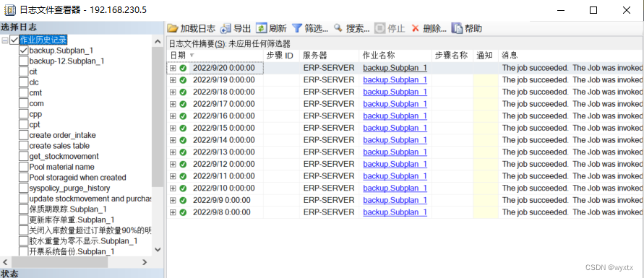Click the 加载日志 toolbar label
This screenshot has height=278, width=644.
tap(197, 28)
